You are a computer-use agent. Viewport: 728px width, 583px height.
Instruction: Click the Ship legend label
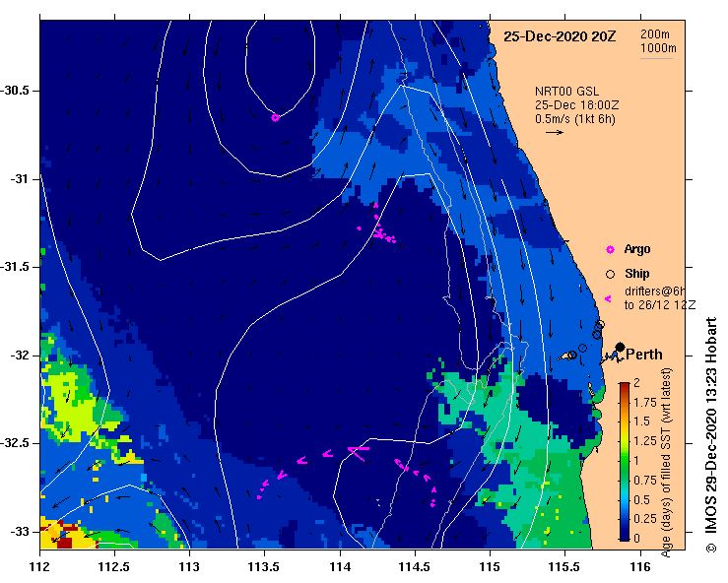click(637, 274)
